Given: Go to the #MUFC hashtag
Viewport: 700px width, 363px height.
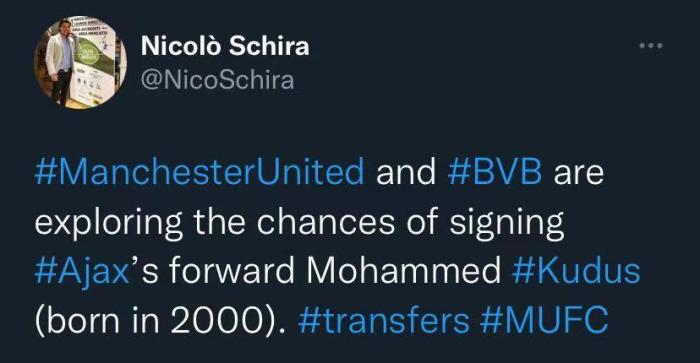Looking at the screenshot, I should 544,321.
